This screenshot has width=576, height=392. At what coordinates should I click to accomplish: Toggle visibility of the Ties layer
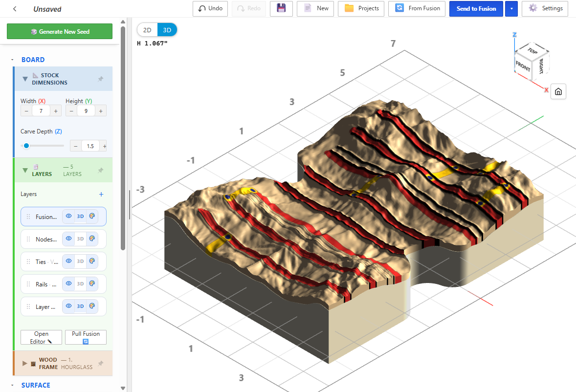[x=68, y=261]
